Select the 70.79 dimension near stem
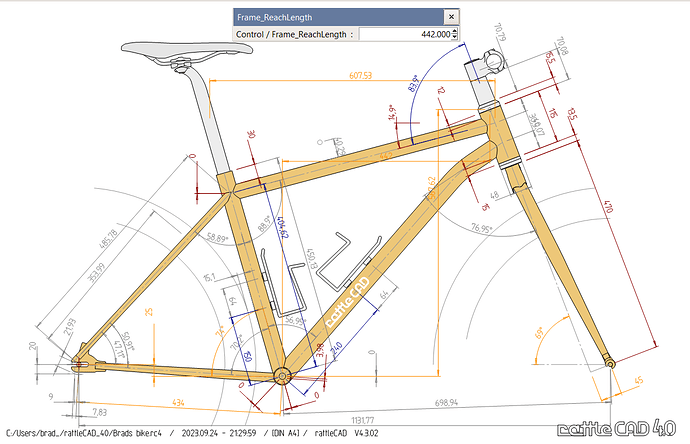Image resolution: width=690 pixels, height=444 pixels. [500, 32]
